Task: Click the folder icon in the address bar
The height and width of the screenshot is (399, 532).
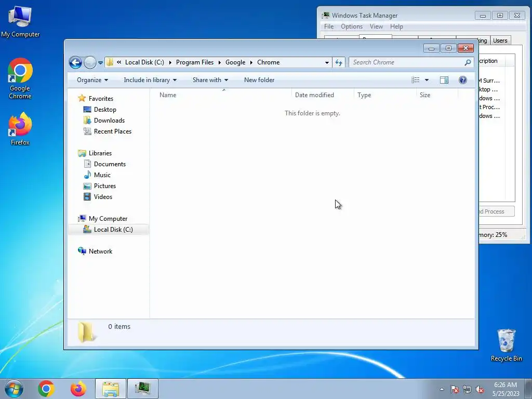Action: 110,62
